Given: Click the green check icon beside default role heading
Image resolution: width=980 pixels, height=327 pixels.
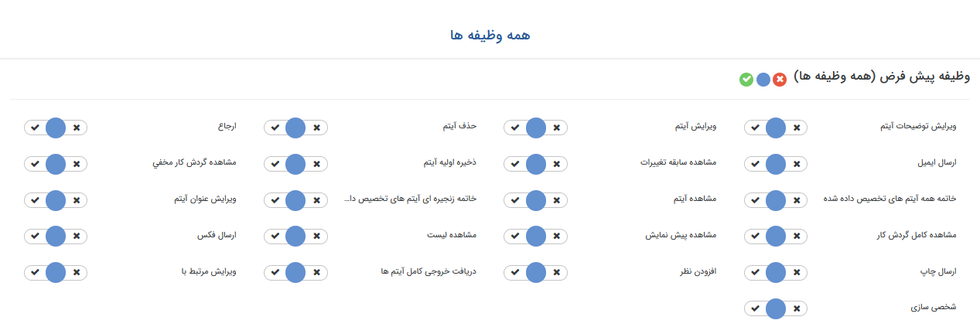Looking at the screenshot, I should [746, 79].
